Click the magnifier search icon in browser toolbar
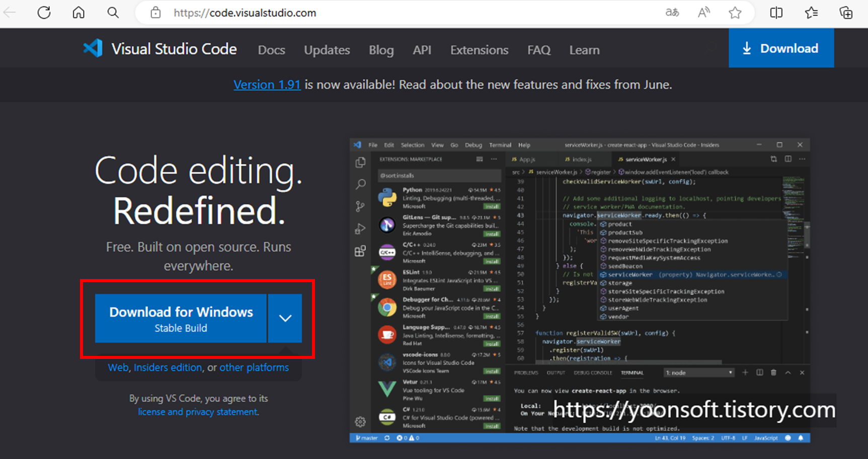This screenshot has height=459, width=868. click(x=113, y=13)
